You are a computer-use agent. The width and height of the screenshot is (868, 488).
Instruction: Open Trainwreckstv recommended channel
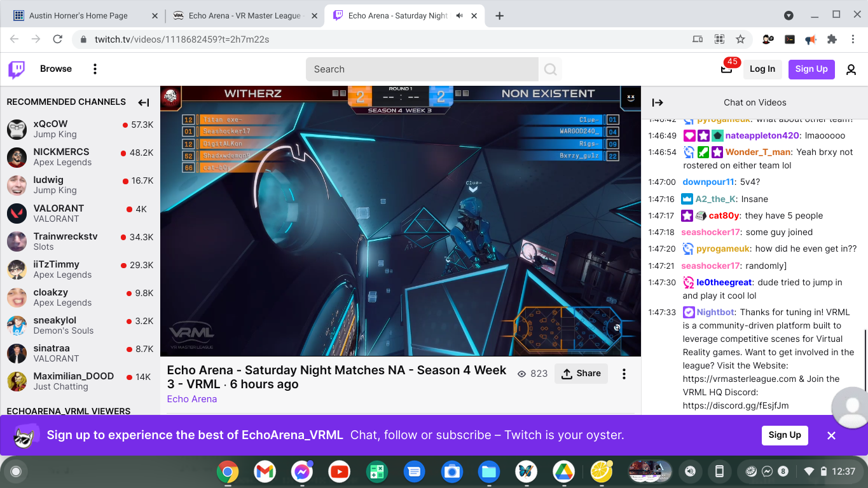click(79, 241)
